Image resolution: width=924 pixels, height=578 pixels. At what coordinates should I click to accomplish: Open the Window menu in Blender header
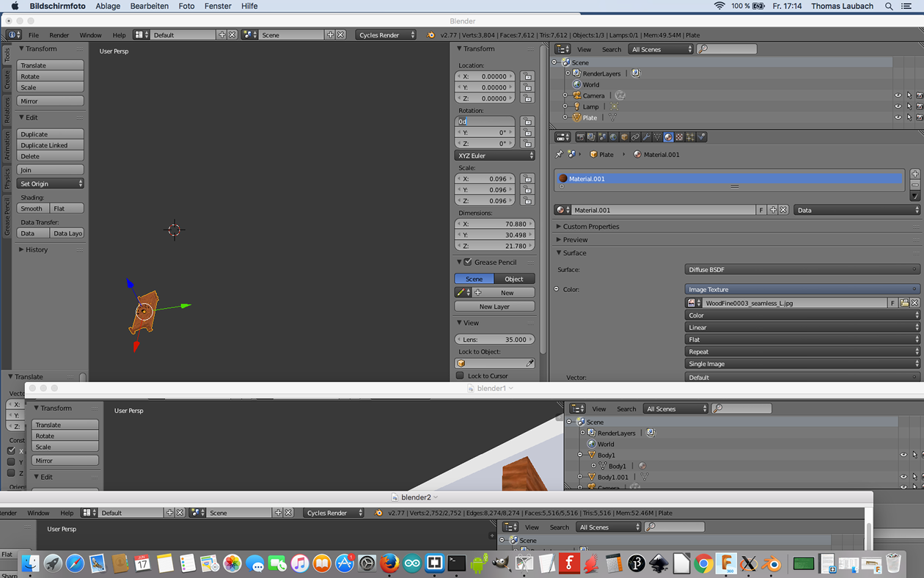[91, 35]
